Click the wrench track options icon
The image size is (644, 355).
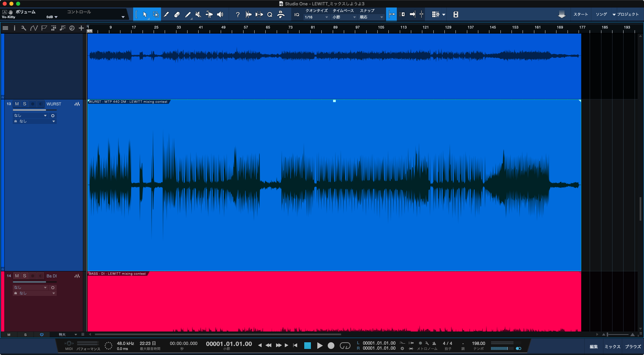coord(23,28)
